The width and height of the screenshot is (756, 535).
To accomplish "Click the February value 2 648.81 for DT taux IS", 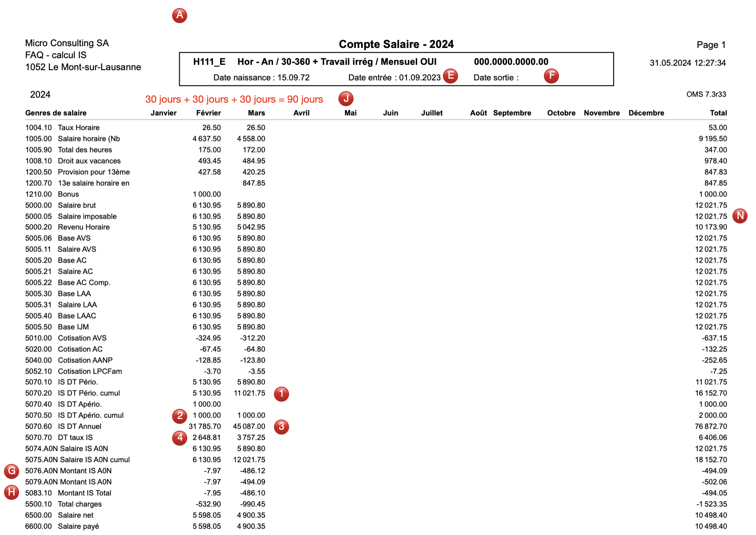I will [x=206, y=438].
